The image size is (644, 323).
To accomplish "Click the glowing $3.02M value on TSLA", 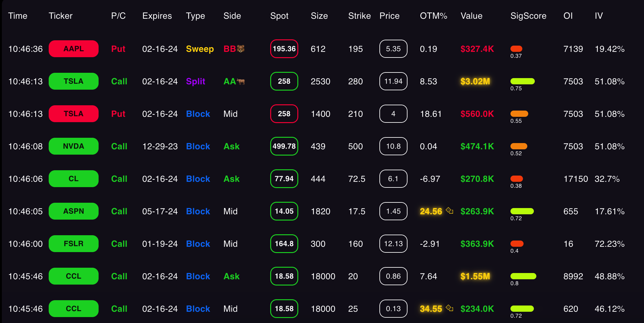I will pos(476,81).
